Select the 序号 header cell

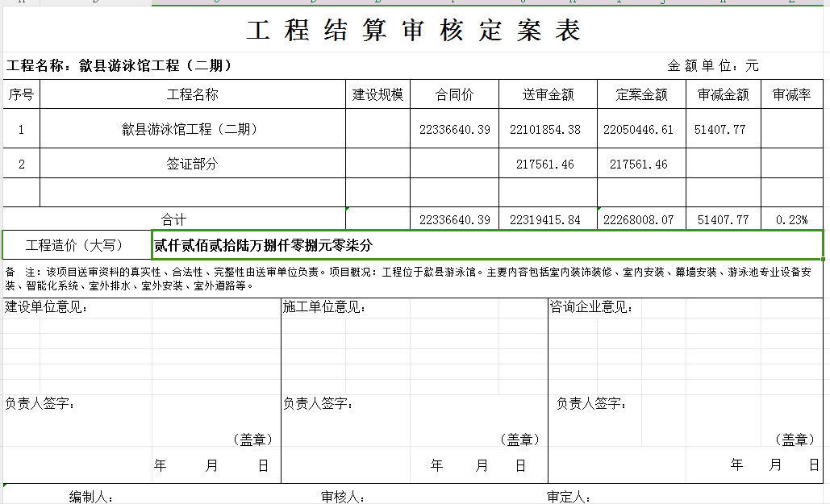pos(21,95)
